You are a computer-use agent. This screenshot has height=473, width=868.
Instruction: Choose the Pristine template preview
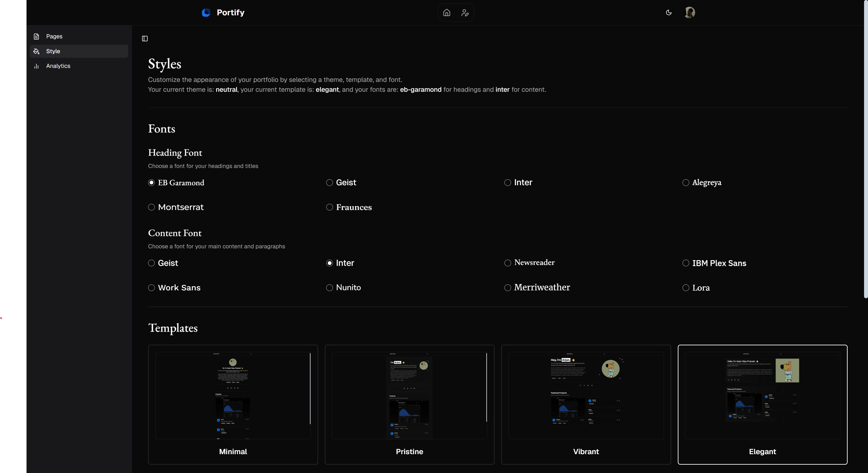pos(409,395)
